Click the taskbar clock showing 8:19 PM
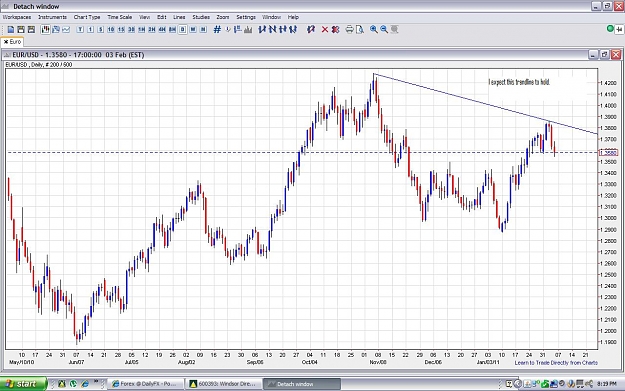 (607, 384)
